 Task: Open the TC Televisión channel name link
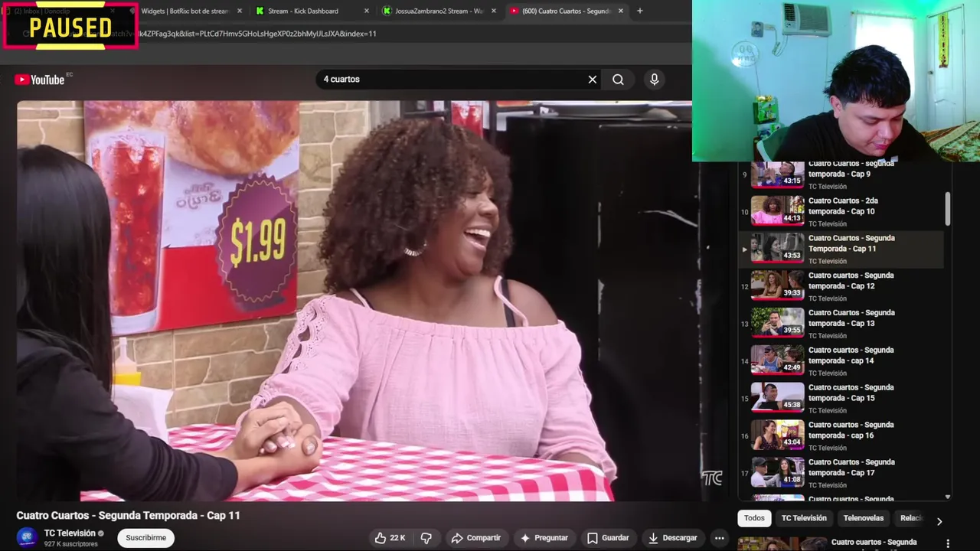[70, 533]
